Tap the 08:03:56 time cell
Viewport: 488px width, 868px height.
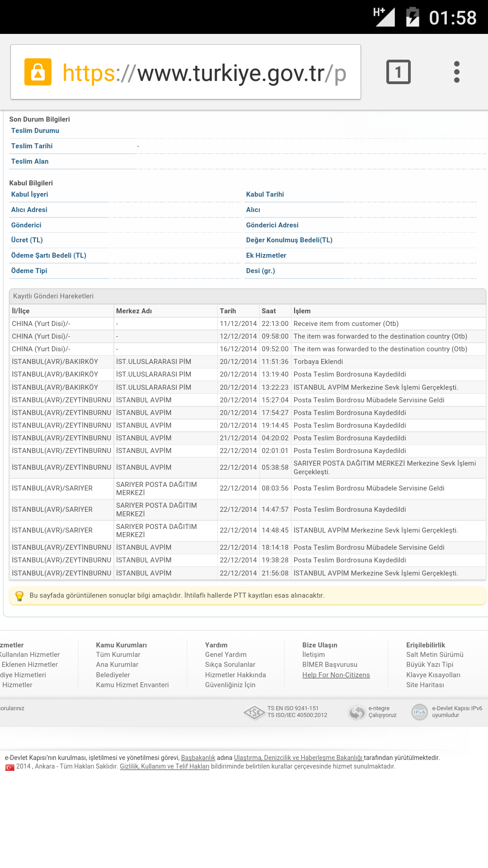coord(275,488)
